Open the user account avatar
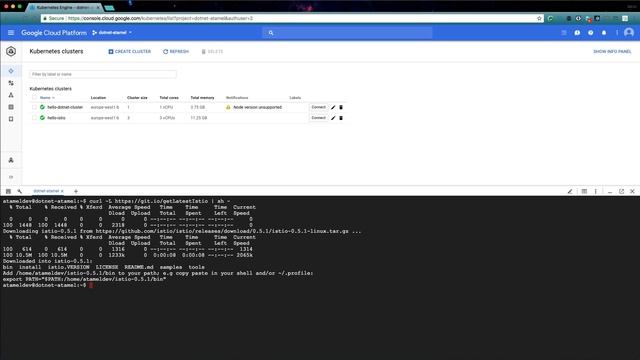The width and height of the screenshot is (640, 360). point(629,32)
